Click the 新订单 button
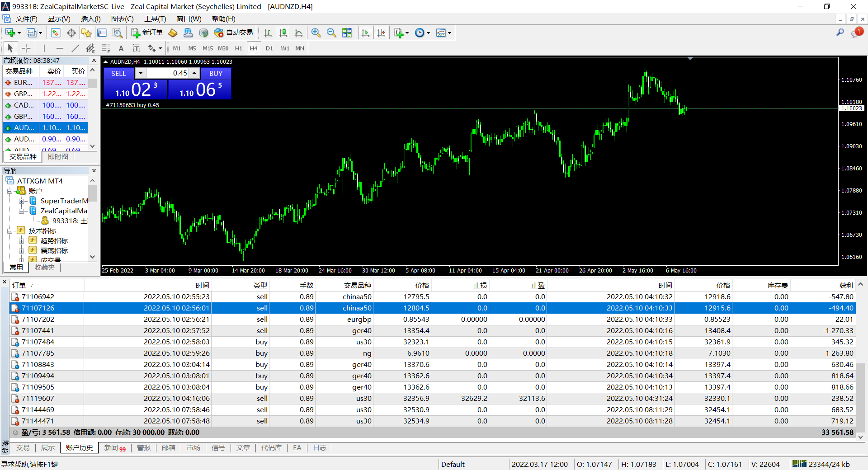The width and height of the screenshot is (868, 470). (147, 33)
